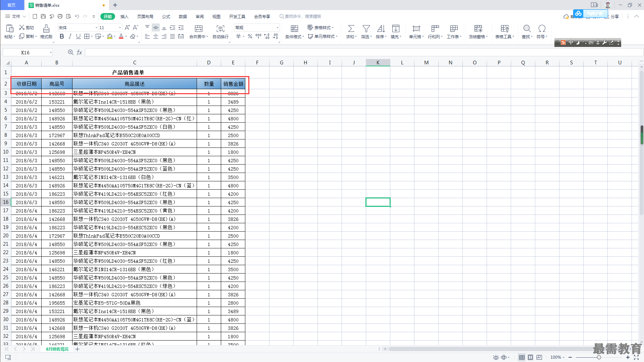Switch to the 首页 tab
The width and height of the screenshot is (644, 362).
coord(12,5)
